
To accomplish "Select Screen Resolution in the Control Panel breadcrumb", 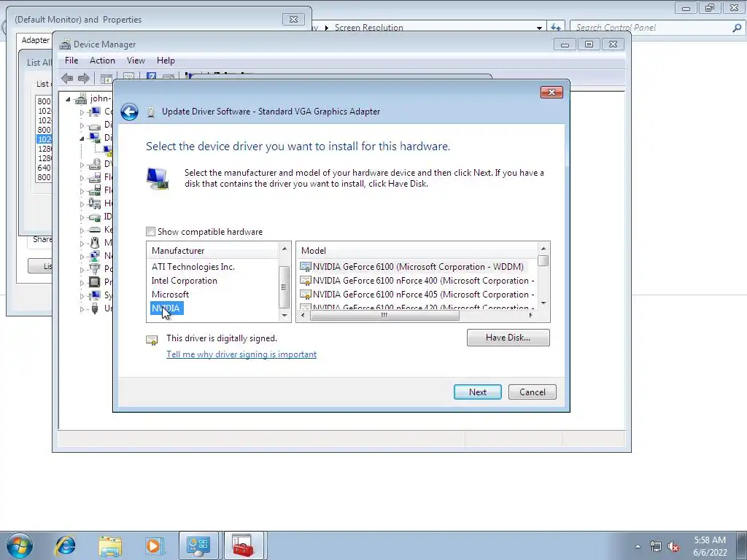I will coord(368,28).
